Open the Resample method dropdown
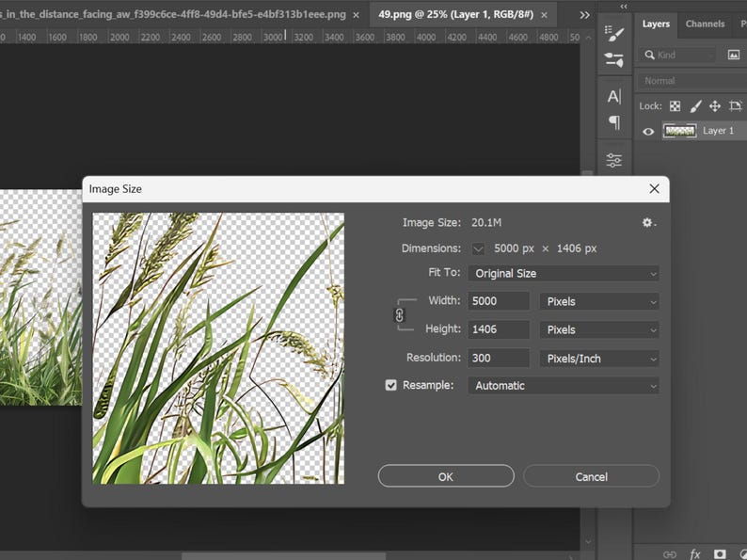 564,386
